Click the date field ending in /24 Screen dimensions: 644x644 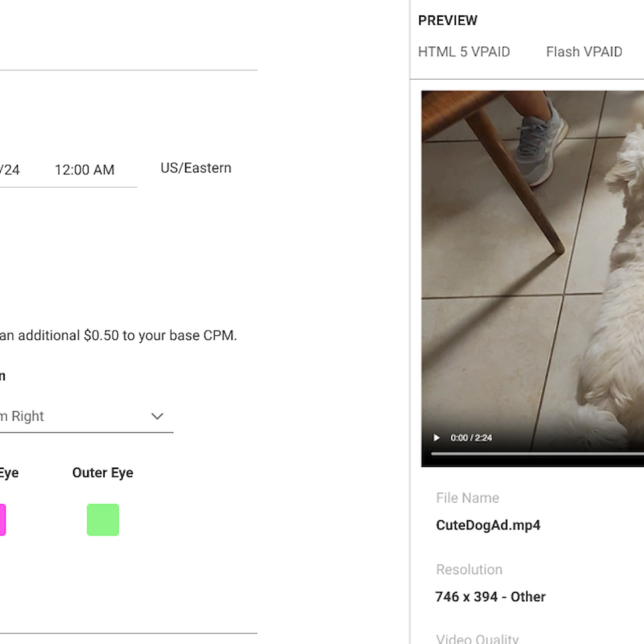click(10, 170)
